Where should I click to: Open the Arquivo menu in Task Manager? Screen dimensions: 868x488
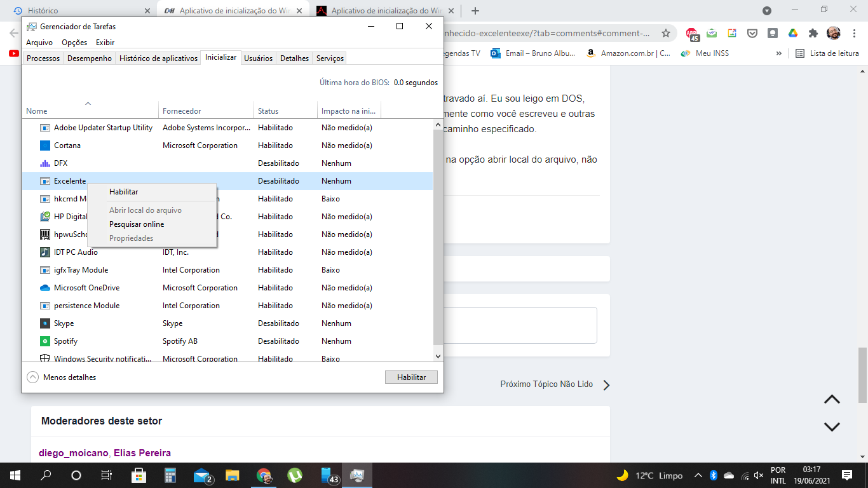[39, 43]
